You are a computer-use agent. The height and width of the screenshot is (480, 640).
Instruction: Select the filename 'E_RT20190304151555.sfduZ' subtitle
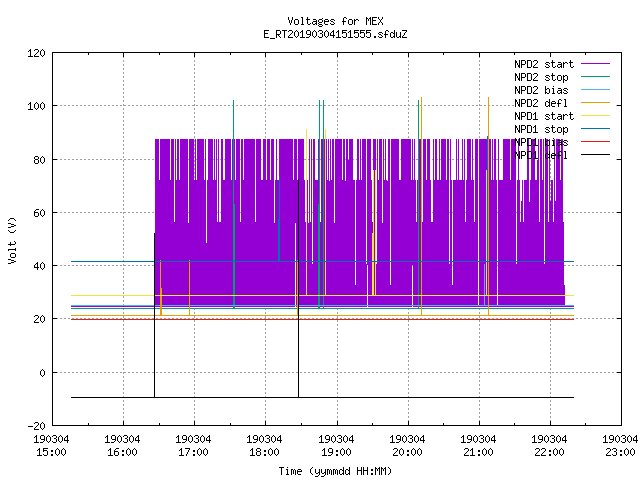335,34
